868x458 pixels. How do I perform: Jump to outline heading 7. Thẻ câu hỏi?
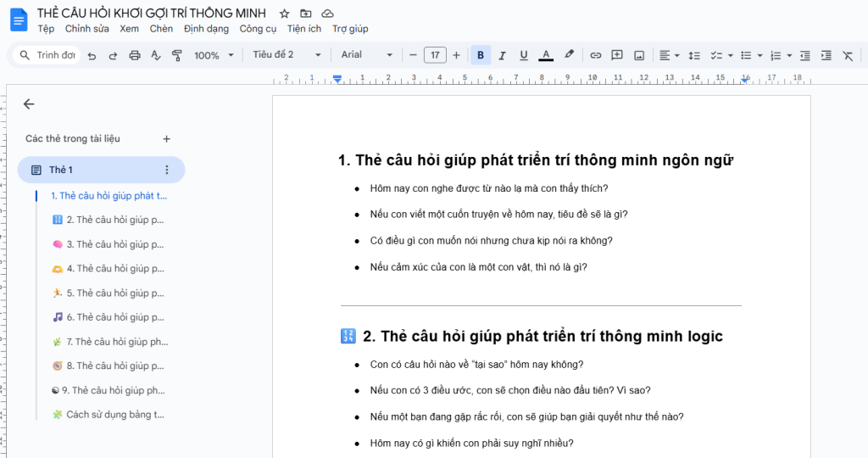click(110, 342)
